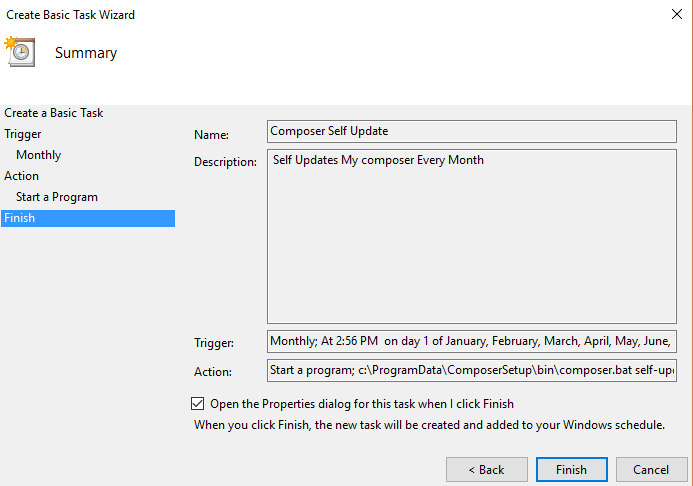Click the Action summary field
The width and height of the screenshot is (693, 486).
(x=472, y=371)
